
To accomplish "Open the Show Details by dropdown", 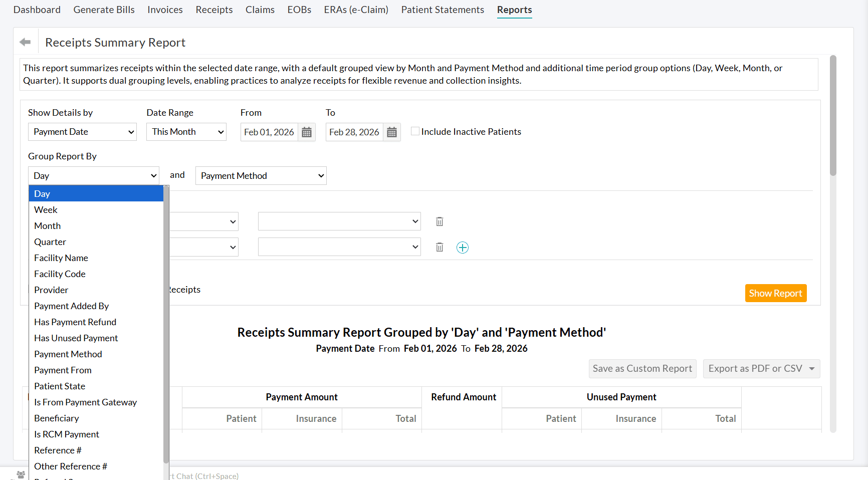I will pos(82,132).
